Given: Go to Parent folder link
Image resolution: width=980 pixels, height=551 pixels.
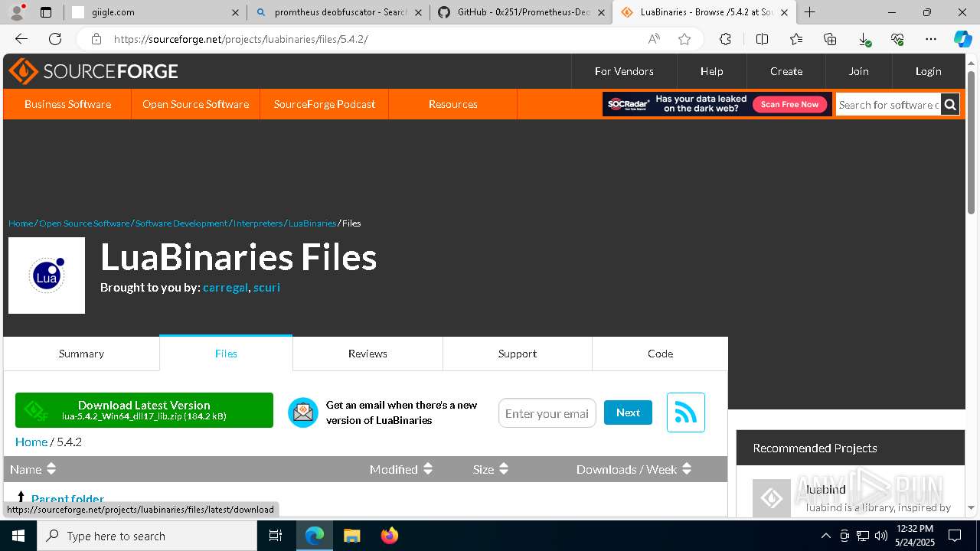Looking at the screenshot, I should pyautogui.click(x=67, y=499).
